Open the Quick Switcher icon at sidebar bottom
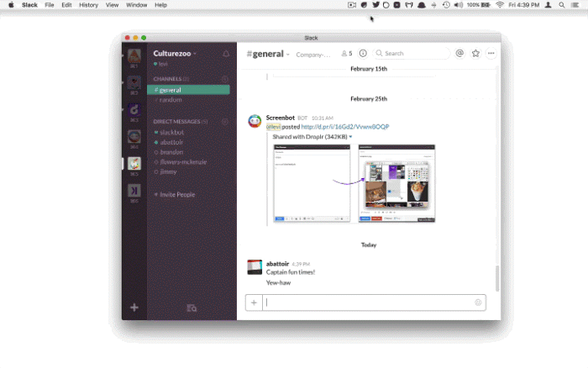The height and width of the screenshot is (368, 588). 192,308
